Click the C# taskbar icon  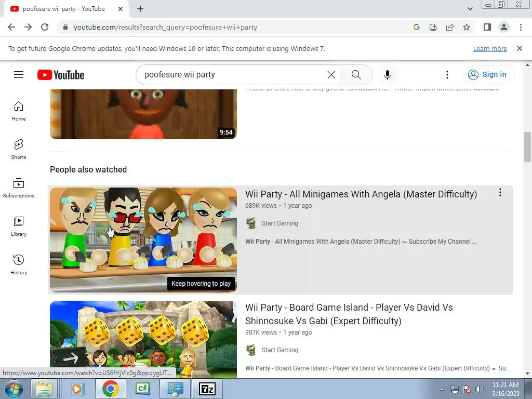coord(143,389)
